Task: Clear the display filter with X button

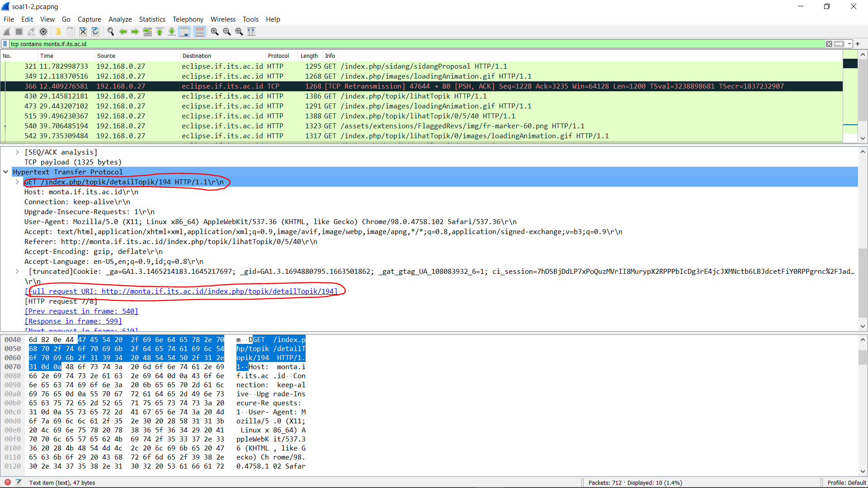Action: (829, 44)
